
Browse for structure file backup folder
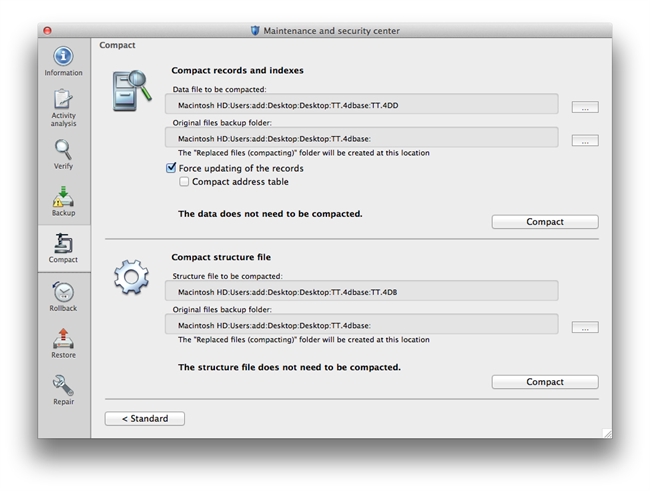[x=585, y=327]
